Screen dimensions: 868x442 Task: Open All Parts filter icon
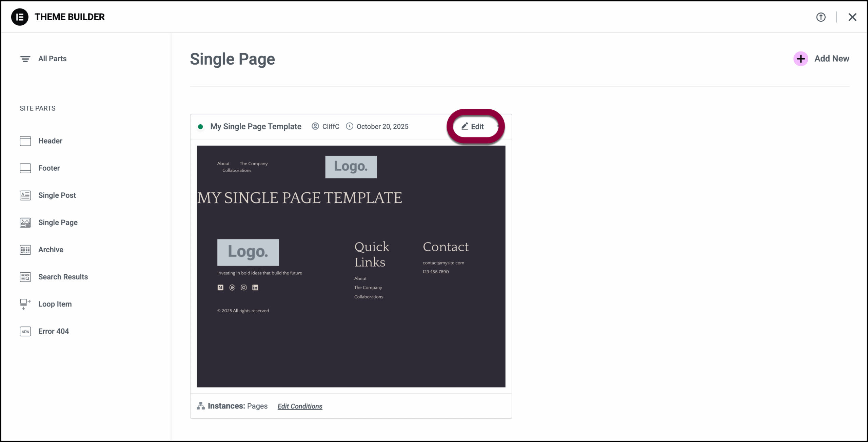(25, 59)
